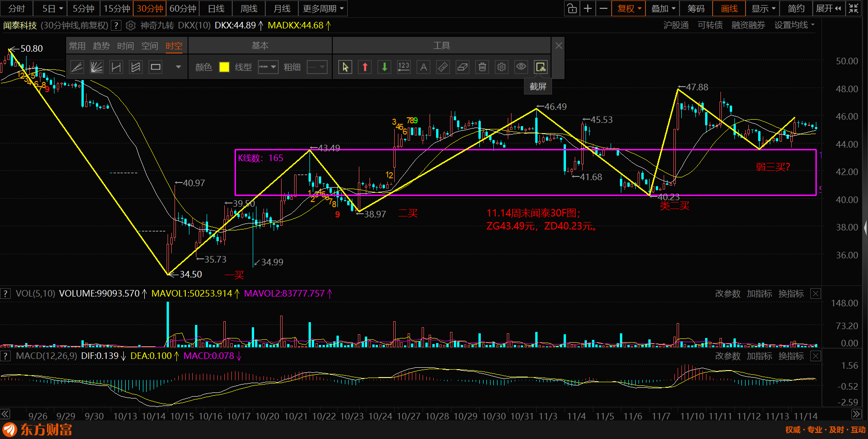
Task: Select the ruler measurement tool
Action: (443, 67)
